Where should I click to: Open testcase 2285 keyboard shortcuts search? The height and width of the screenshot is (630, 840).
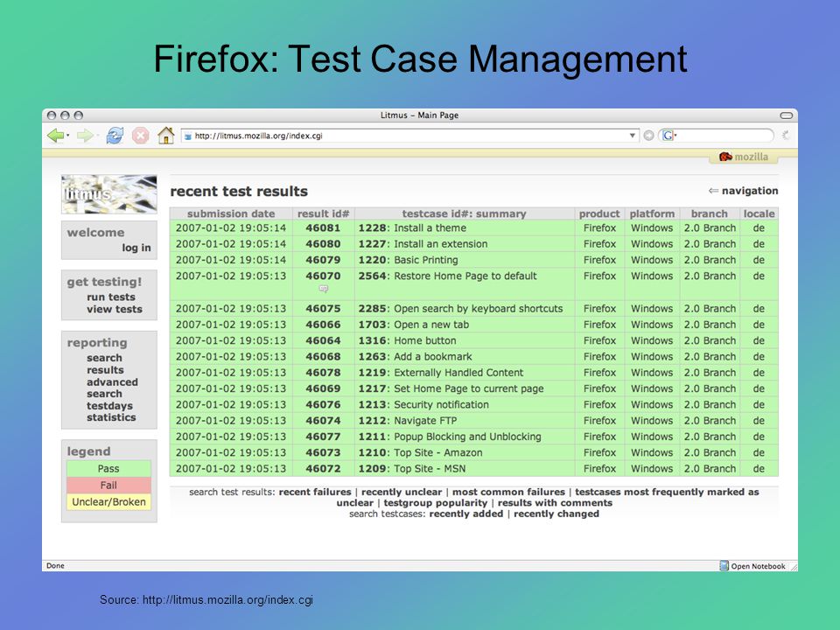pyautogui.click(x=461, y=309)
